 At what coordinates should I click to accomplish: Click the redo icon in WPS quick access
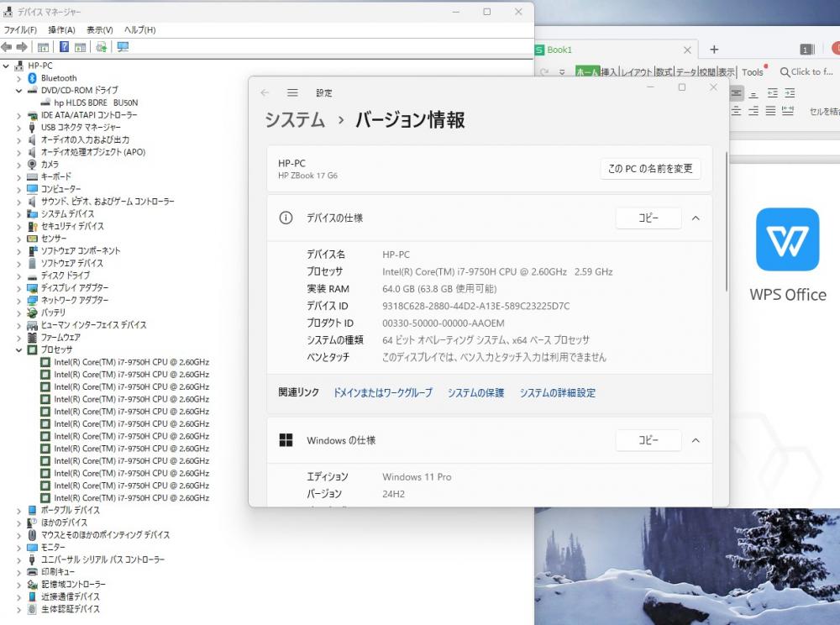544,71
